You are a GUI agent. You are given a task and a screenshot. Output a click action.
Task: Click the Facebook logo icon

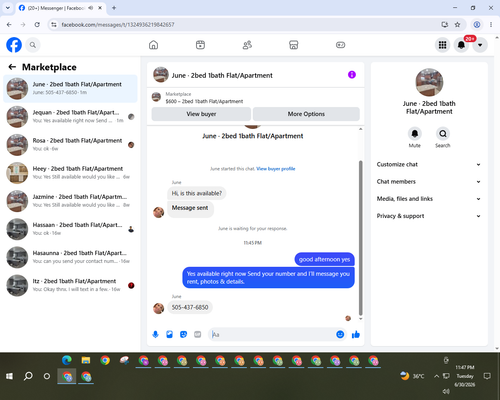click(14, 45)
